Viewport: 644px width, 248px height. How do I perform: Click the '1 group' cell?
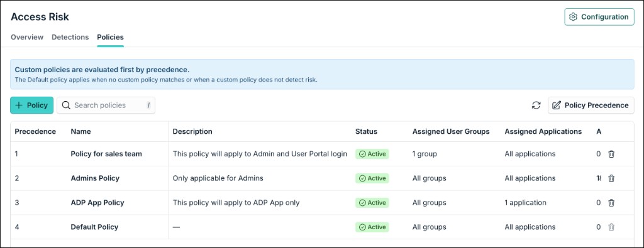[425, 154]
